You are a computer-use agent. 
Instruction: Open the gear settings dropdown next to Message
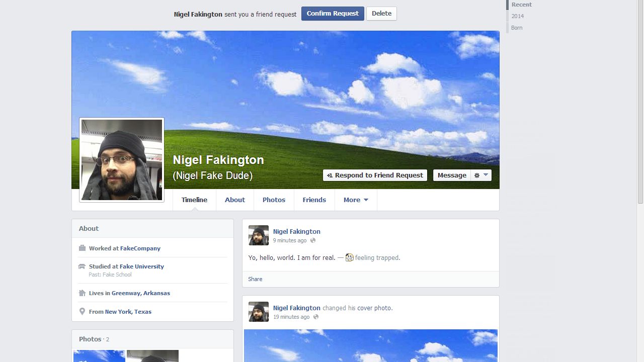coord(481,175)
